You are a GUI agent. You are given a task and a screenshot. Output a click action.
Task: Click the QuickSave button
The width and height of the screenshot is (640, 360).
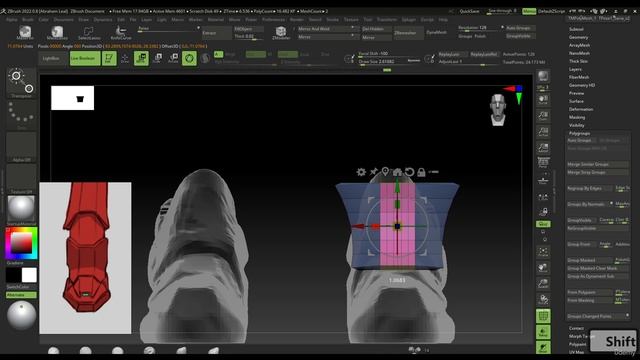[469, 11]
